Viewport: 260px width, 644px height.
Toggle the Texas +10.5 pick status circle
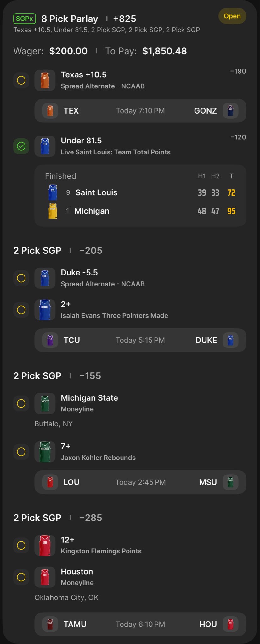[x=21, y=80]
